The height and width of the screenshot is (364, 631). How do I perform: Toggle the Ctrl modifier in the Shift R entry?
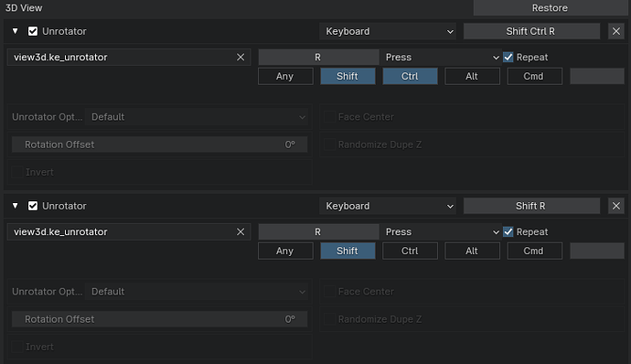click(410, 251)
